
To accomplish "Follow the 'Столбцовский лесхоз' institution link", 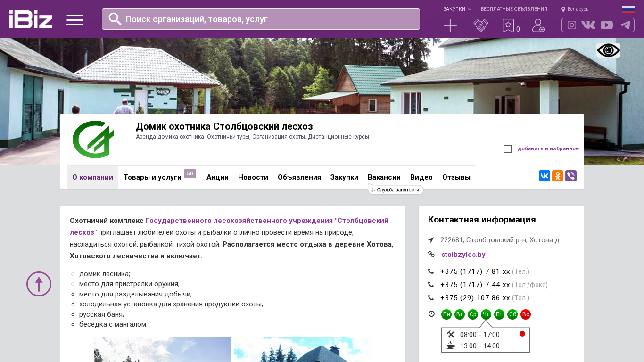I will (229, 226).
